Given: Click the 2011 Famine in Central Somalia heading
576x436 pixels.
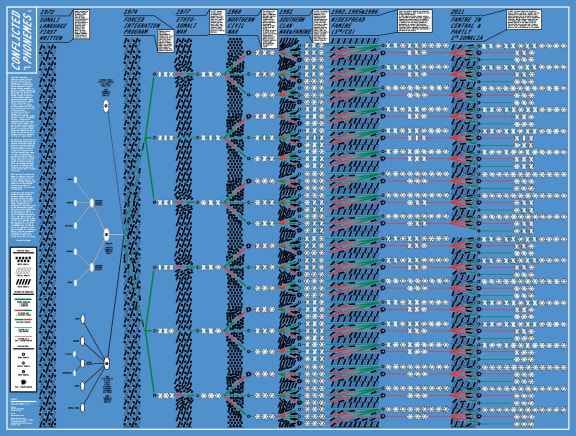Looking at the screenshot, I should pos(467,25).
